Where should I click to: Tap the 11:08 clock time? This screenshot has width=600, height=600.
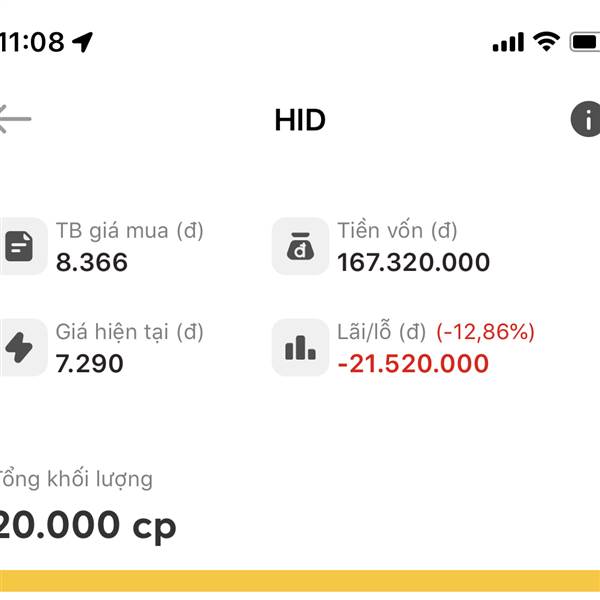click(x=32, y=42)
